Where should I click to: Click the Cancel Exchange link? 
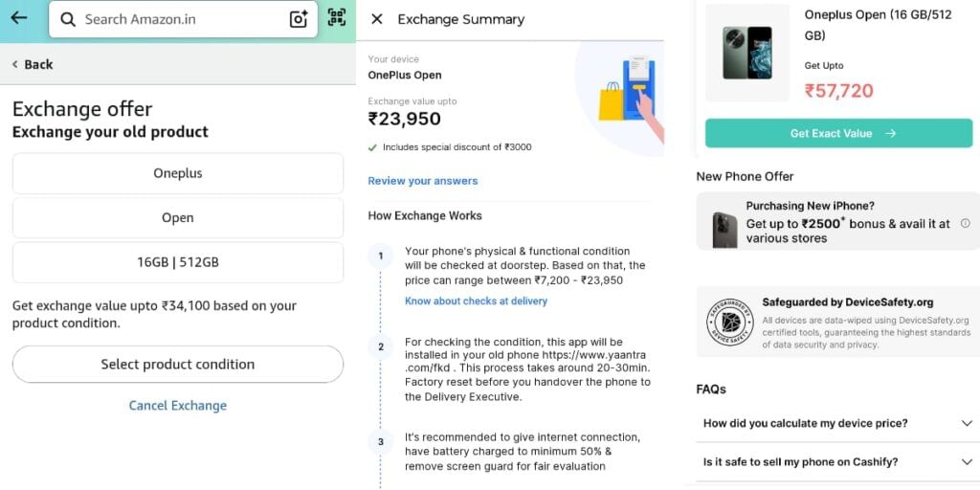point(177,406)
